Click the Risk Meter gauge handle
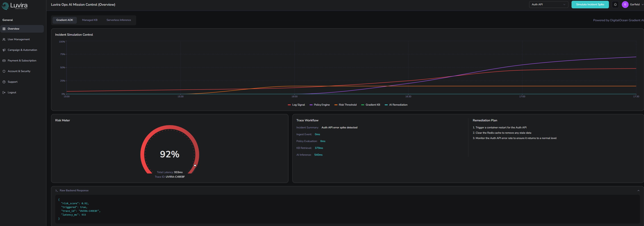The width and height of the screenshot is (644, 226). click(x=195, y=166)
